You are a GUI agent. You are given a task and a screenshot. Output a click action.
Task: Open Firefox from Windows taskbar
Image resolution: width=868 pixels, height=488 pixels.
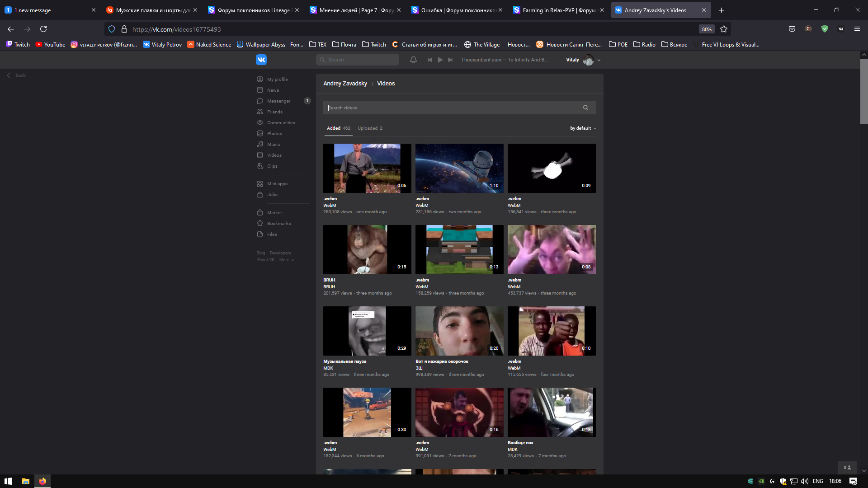(x=42, y=481)
